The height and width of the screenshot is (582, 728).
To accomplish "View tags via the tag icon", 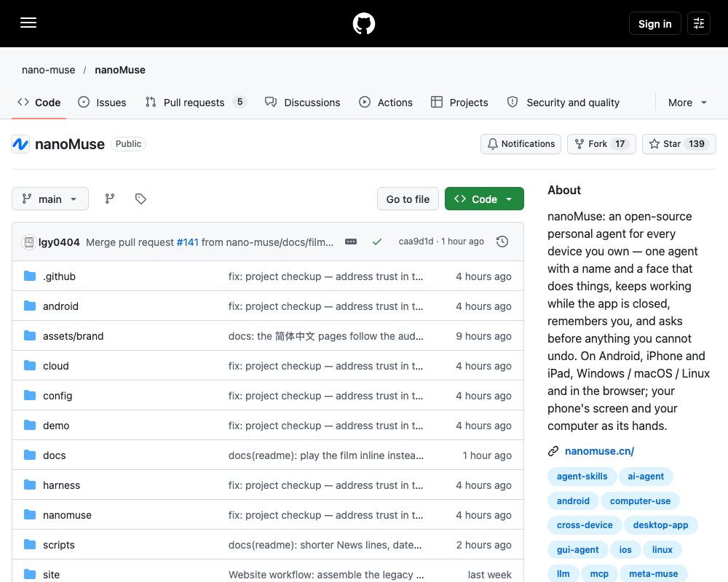I will [x=141, y=199].
